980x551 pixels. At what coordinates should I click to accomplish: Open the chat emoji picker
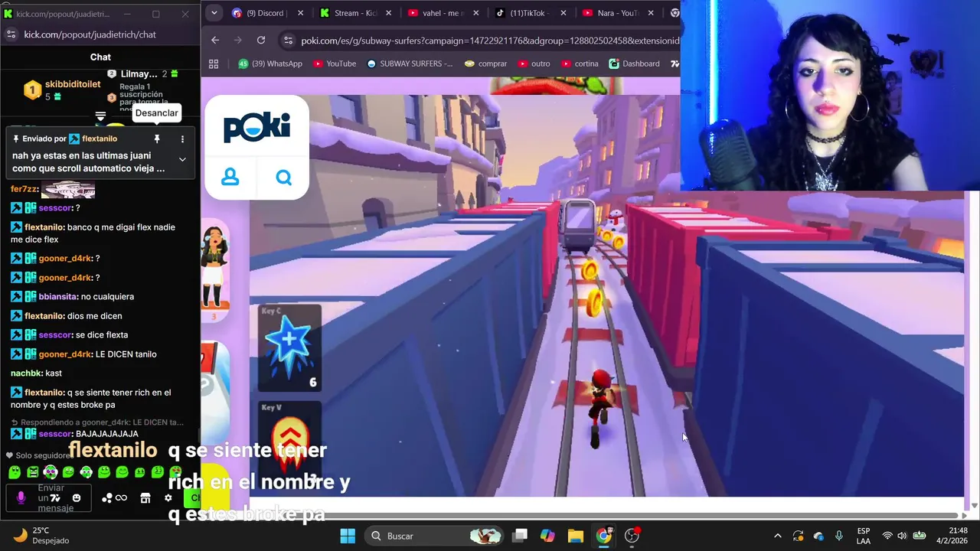click(x=76, y=498)
